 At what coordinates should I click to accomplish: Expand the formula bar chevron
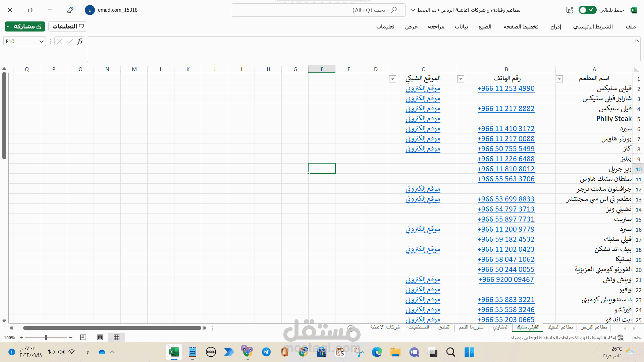pyautogui.click(x=636, y=41)
